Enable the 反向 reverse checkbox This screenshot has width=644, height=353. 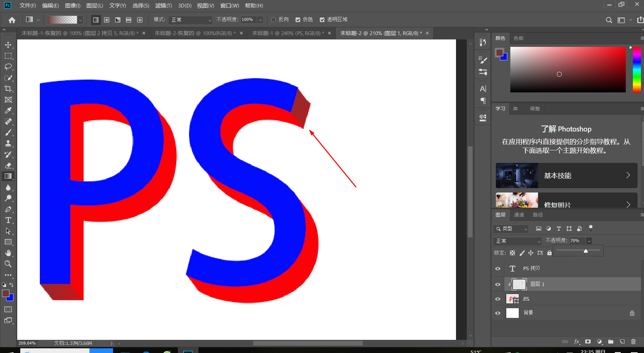(x=274, y=20)
